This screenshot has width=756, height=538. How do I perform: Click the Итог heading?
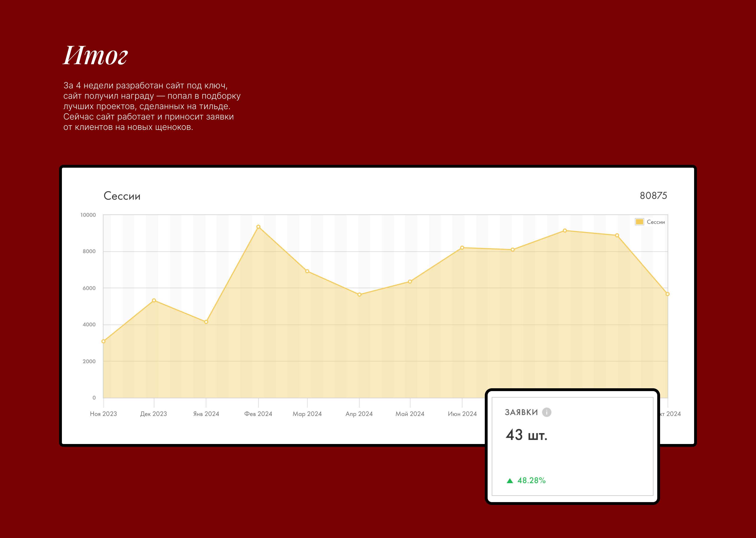pos(95,55)
